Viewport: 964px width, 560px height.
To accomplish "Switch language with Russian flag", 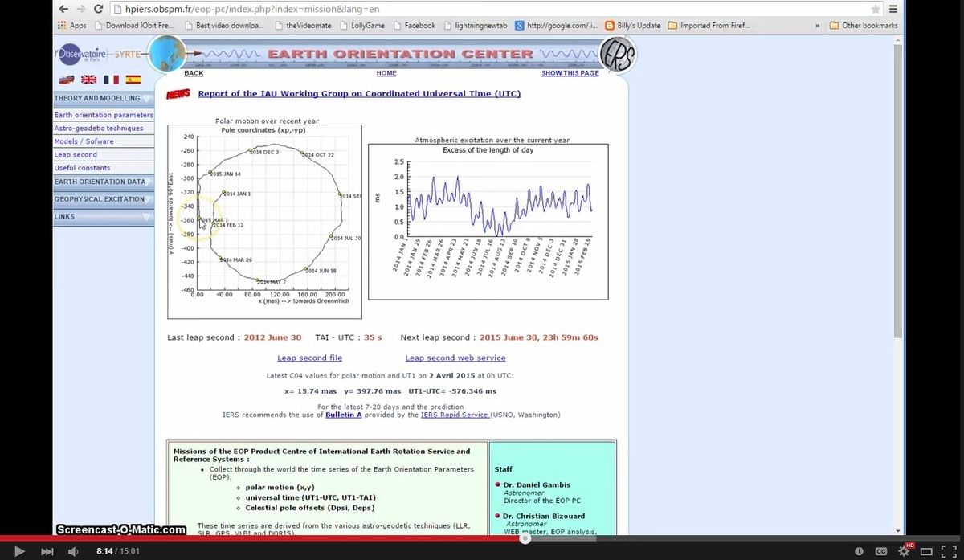I will click(67, 80).
